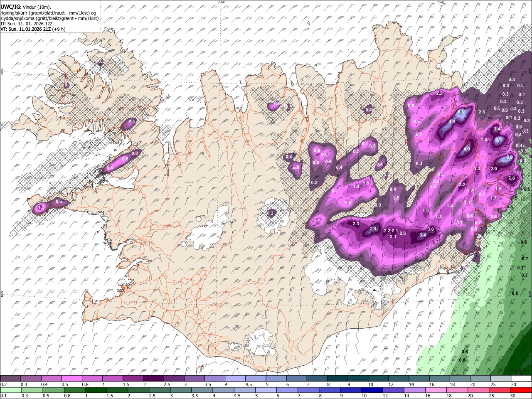
Task: Click the 2.0 snowfall value on the map
Action: [403, 234]
